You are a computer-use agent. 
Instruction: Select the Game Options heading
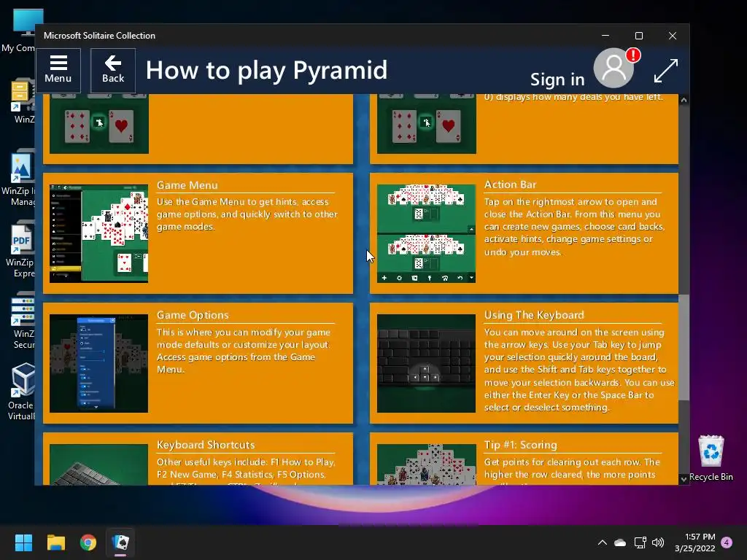[193, 315]
